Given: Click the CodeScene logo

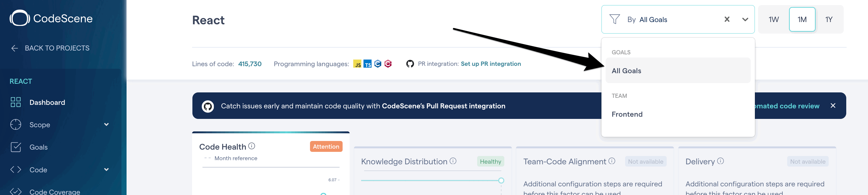Looking at the screenshot, I should [x=51, y=18].
